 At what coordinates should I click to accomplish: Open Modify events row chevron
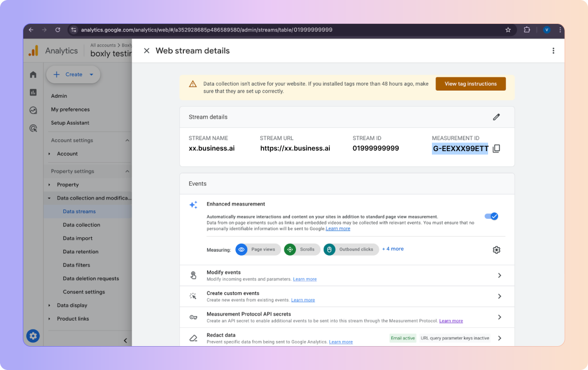coord(500,276)
